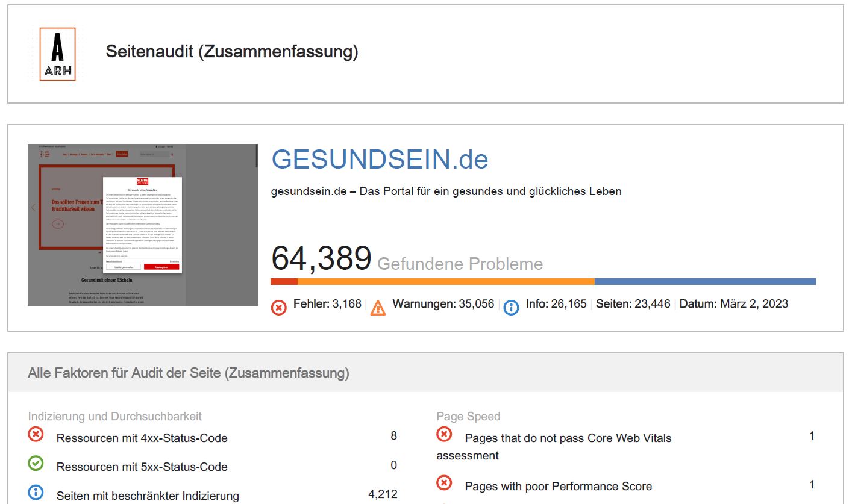Click the Indizierung und Durchsuchbarkeit section heading
Viewport: 852px width, 504px height.
pyautogui.click(x=115, y=417)
